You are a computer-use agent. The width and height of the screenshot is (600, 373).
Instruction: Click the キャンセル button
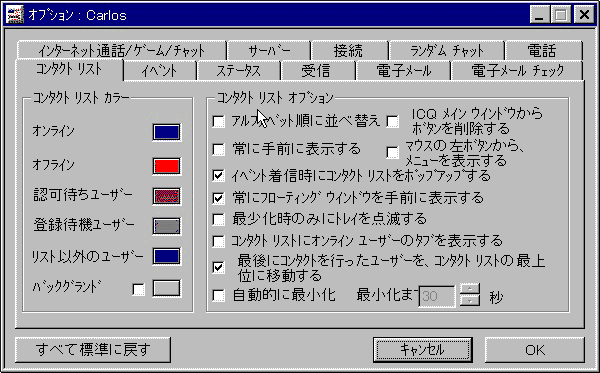[422, 350]
